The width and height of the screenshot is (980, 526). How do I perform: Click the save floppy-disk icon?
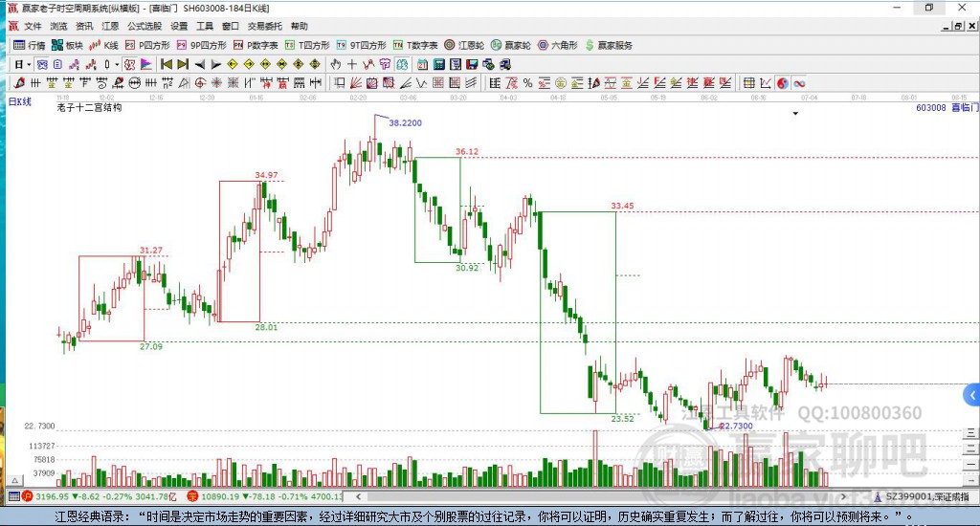(472, 64)
